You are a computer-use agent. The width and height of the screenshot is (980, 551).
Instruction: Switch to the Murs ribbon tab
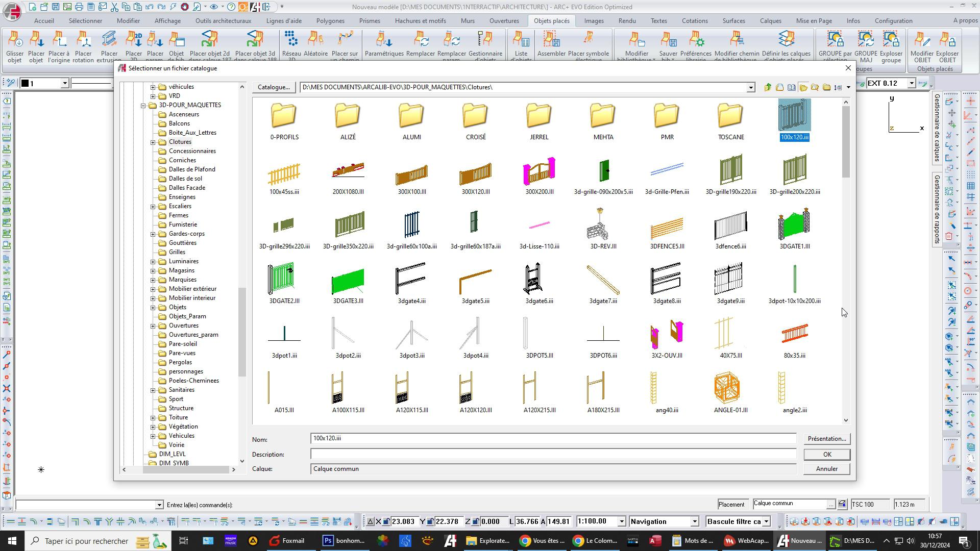pos(467,21)
